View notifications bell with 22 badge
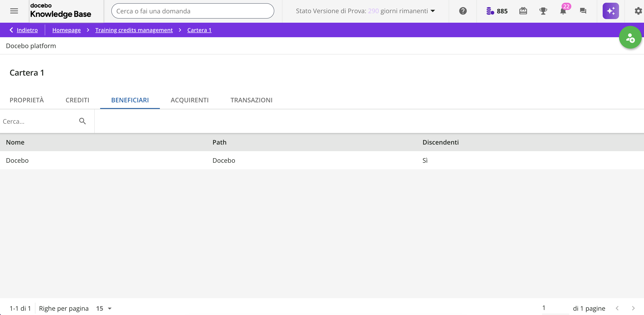644x315 pixels. tap(563, 11)
